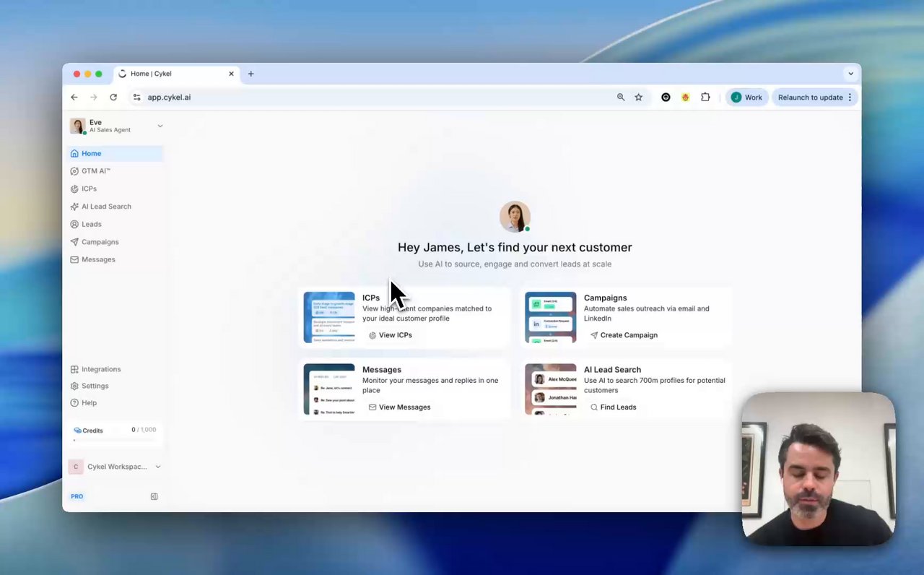Click the AI Lead Search card thumbnail
This screenshot has height=575, width=924.
click(551, 389)
